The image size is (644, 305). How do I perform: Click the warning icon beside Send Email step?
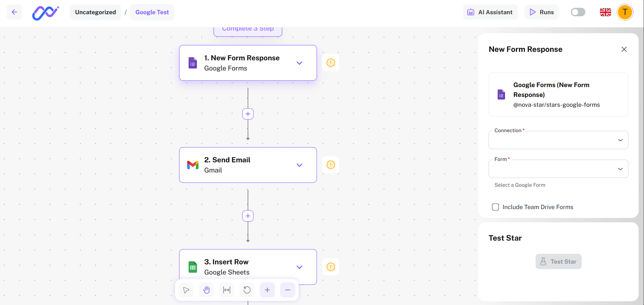point(331,165)
